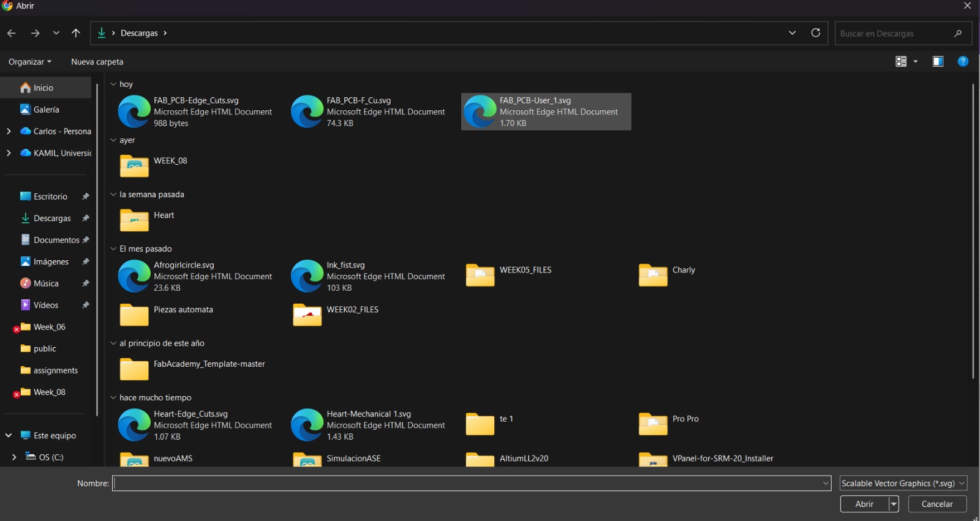The width and height of the screenshot is (980, 521).
Task: Select the Piezas automata folder icon
Action: 134,315
